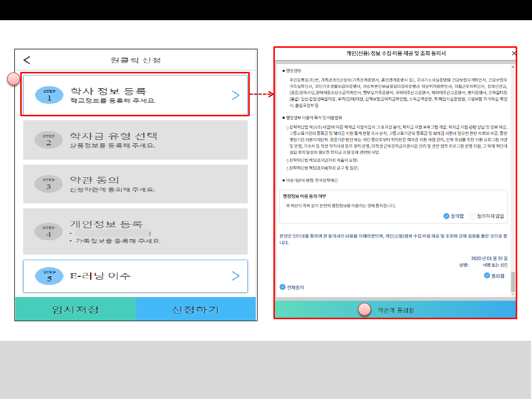Image resolution: width=532 pixels, height=399 pixels.
Task: Open E-러닝 이수 via its chevron
Action: (235, 276)
